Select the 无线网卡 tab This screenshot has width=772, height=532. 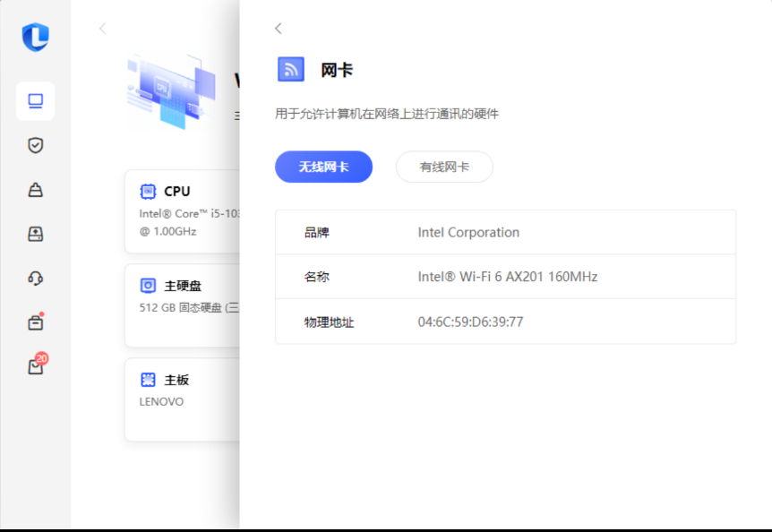pyautogui.click(x=323, y=167)
